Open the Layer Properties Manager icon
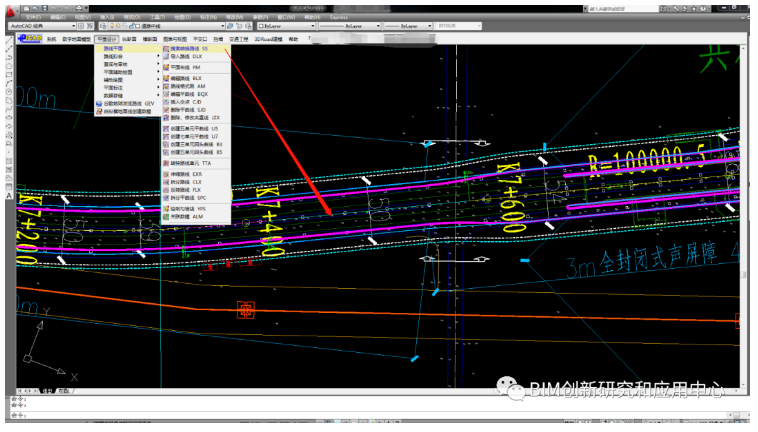The image size is (758, 432). coord(103,26)
